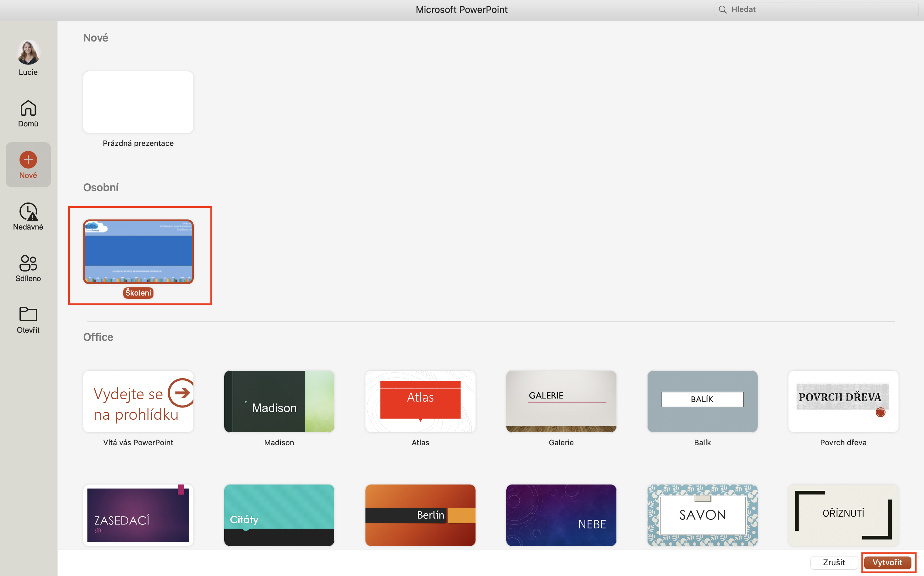Click into the Hledat search field
This screenshot has height=576, width=924.
coord(816,9)
